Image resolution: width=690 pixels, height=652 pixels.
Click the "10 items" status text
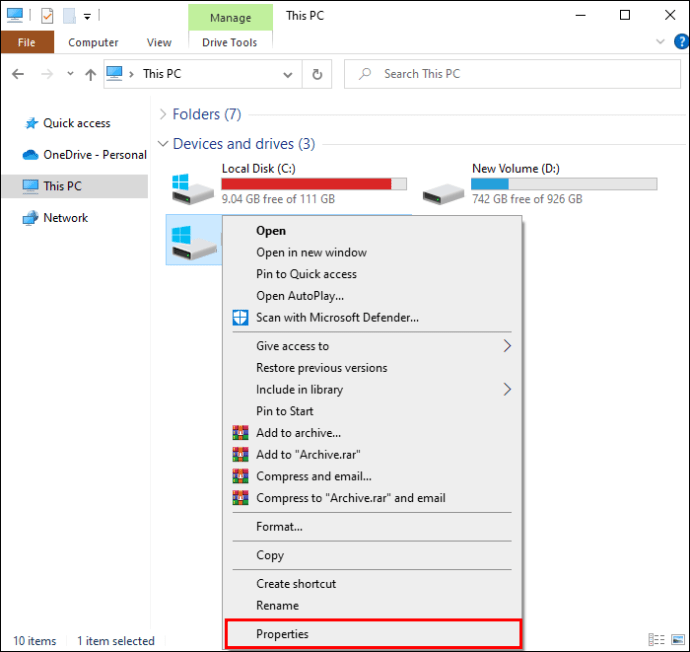click(35, 641)
